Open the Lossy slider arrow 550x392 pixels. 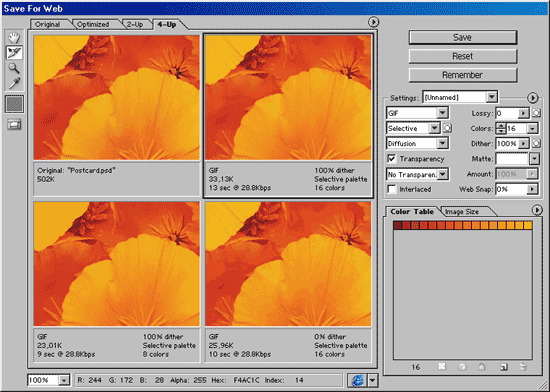[523, 113]
